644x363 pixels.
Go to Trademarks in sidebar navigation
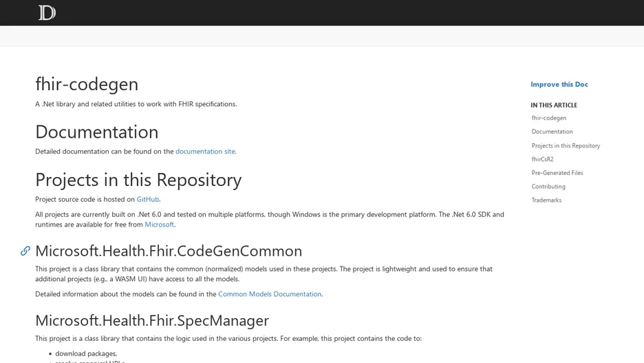(x=546, y=200)
